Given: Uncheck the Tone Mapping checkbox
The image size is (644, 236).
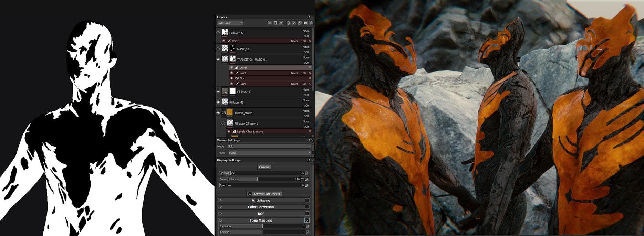Looking at the screenshot, I should click(307, 221).
